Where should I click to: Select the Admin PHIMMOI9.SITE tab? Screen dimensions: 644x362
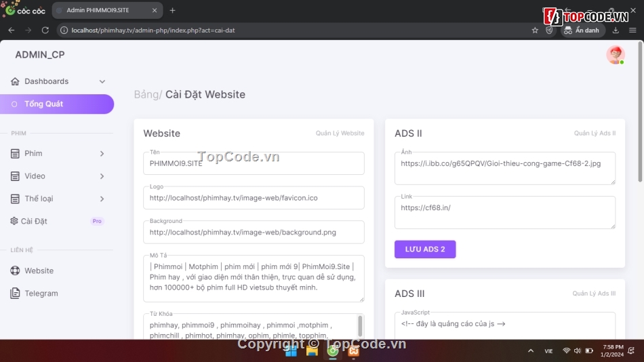tap(107, 10)
